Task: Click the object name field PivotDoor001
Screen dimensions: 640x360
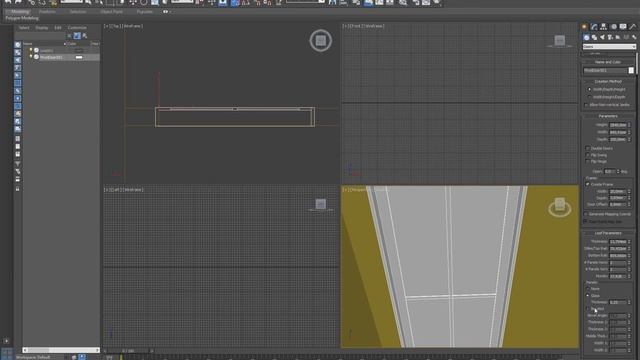Action: click(x=605, y=70)
